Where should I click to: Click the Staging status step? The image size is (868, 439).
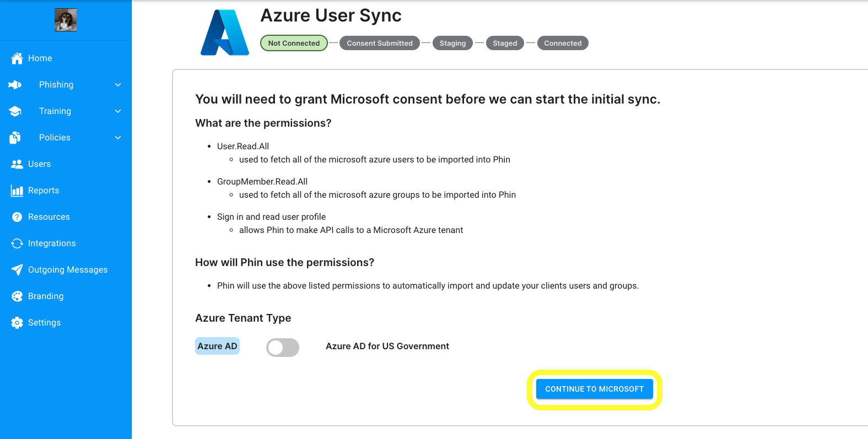tap(452, 43)
